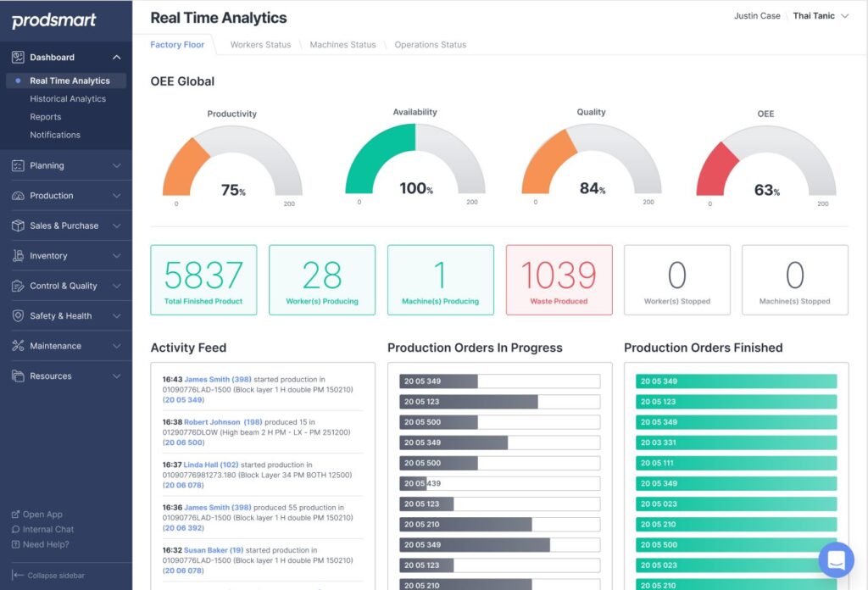Open the chat bubble in the bottom corner
This screenshot has width=868, height=590.
pyautogui.click(x=836, y=560)
